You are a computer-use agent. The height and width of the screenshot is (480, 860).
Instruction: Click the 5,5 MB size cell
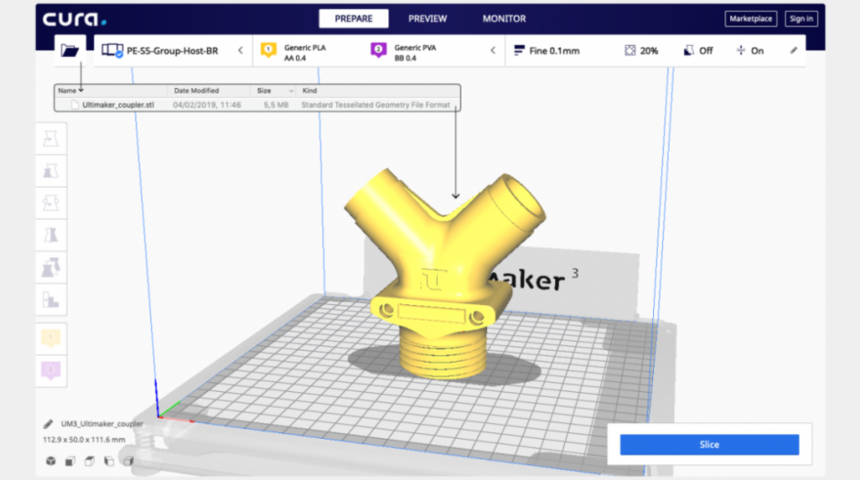(276, 105)
